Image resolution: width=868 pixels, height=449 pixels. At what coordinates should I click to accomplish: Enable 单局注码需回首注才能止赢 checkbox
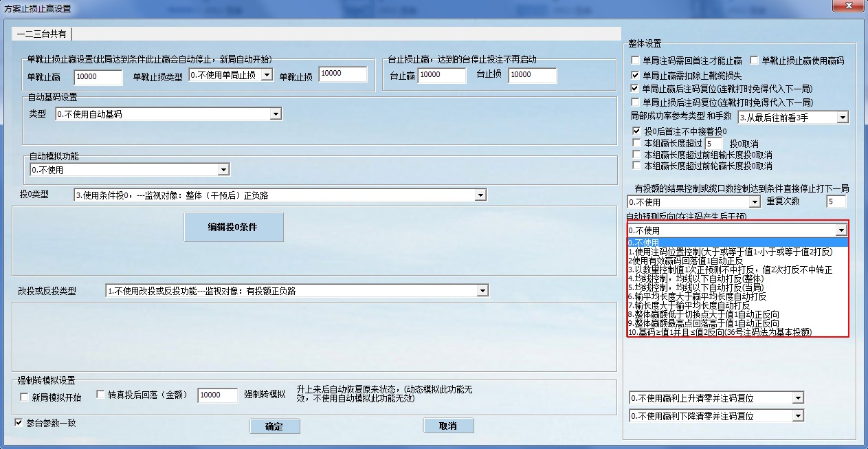(635, 61)
